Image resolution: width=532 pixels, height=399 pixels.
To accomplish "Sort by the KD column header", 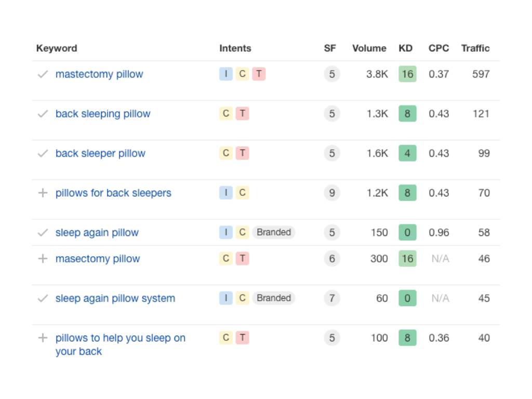I will (405, 48).
